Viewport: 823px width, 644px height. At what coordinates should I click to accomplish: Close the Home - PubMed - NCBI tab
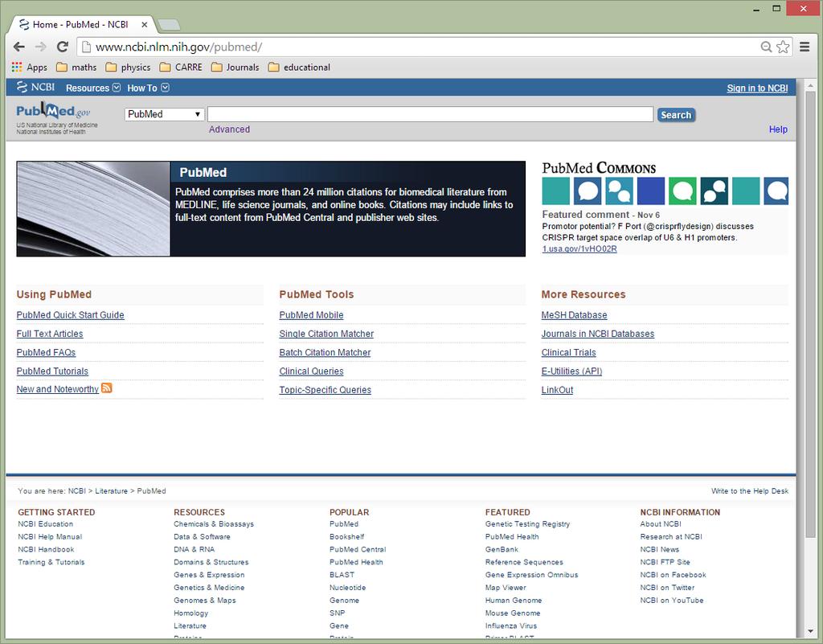(145, 25)
